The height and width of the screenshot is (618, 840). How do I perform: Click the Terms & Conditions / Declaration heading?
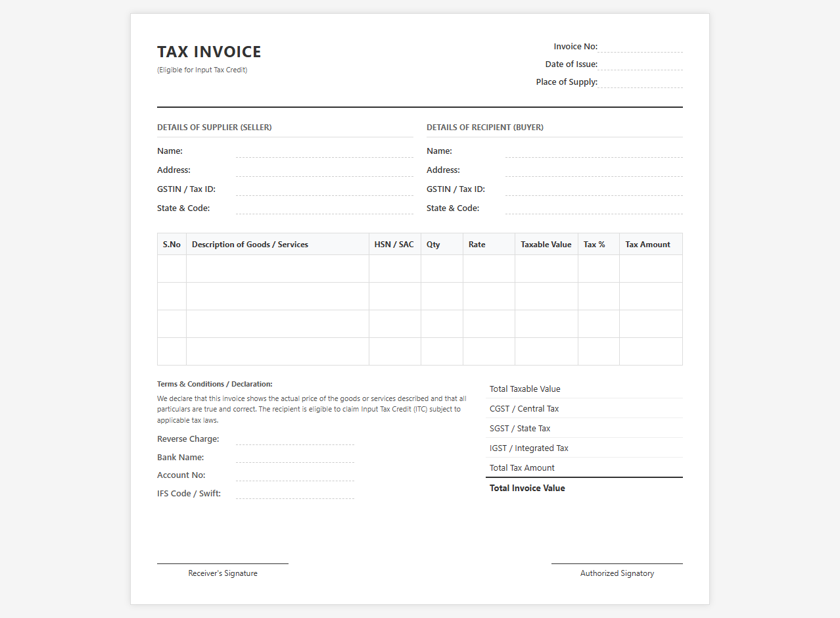coord(215,384)
